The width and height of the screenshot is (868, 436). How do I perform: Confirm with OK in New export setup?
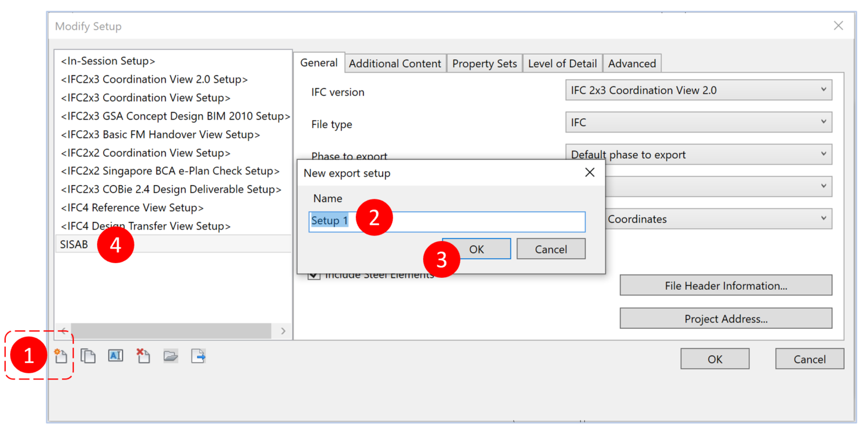coord(476,249)
